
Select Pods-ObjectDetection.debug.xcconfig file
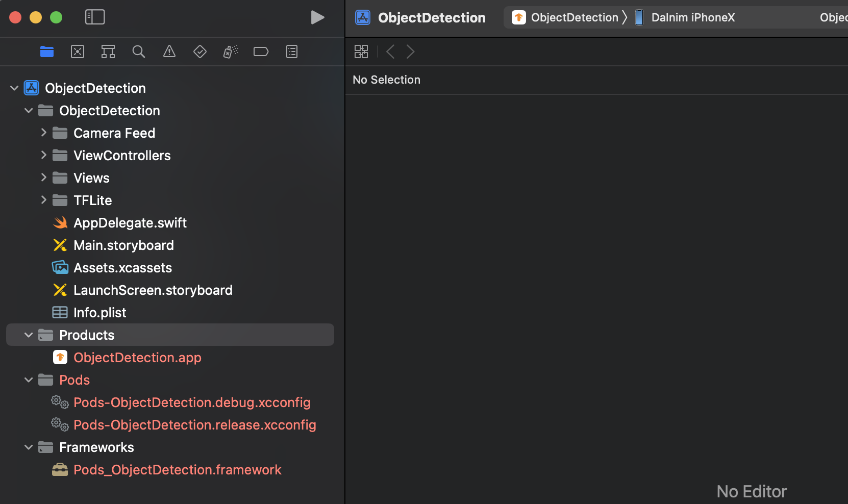tap(192, 402)
